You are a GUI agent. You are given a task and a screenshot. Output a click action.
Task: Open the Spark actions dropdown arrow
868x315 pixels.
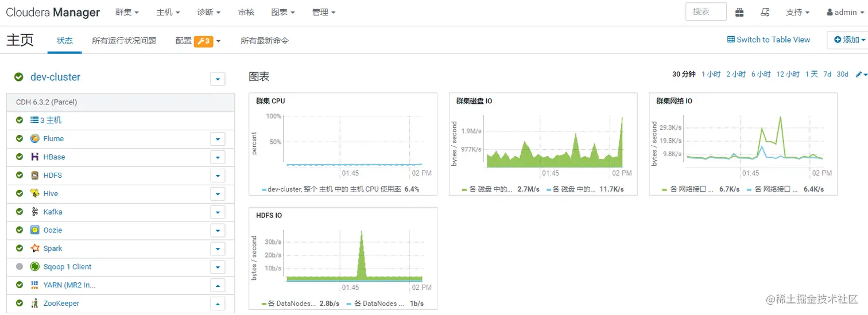coord(218,249)
